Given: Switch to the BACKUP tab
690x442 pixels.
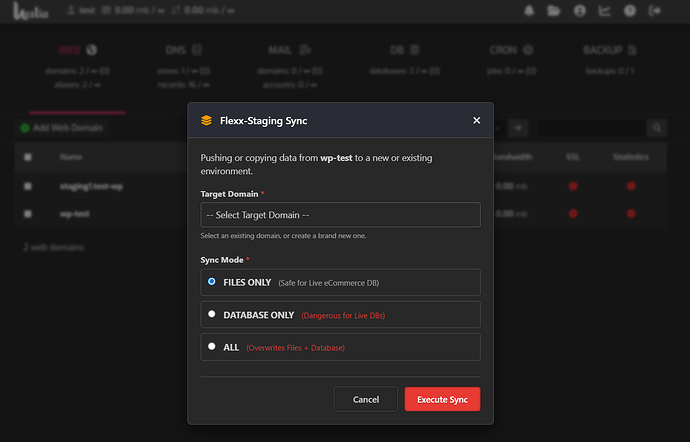Looking at the screenshot, I should coord(609,49).
